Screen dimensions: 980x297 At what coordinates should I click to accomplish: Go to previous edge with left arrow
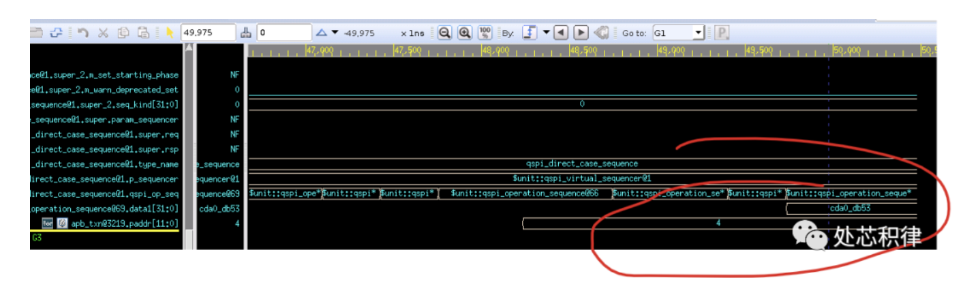(x=561, y=33)
